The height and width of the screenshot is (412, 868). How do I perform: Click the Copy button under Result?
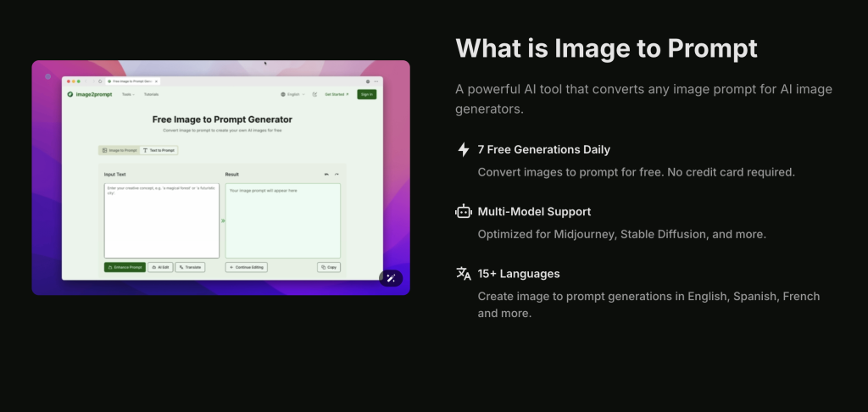click(329, 267)
